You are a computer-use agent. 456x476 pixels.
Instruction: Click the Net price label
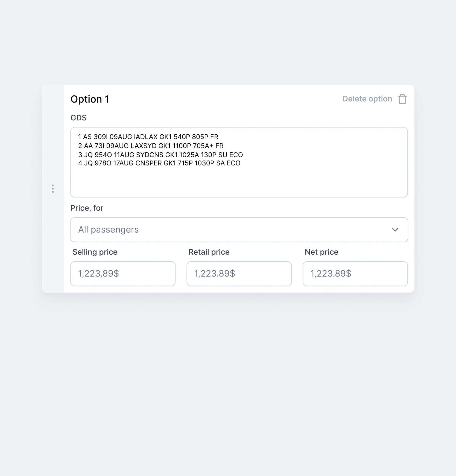click(x=321, y=252)
